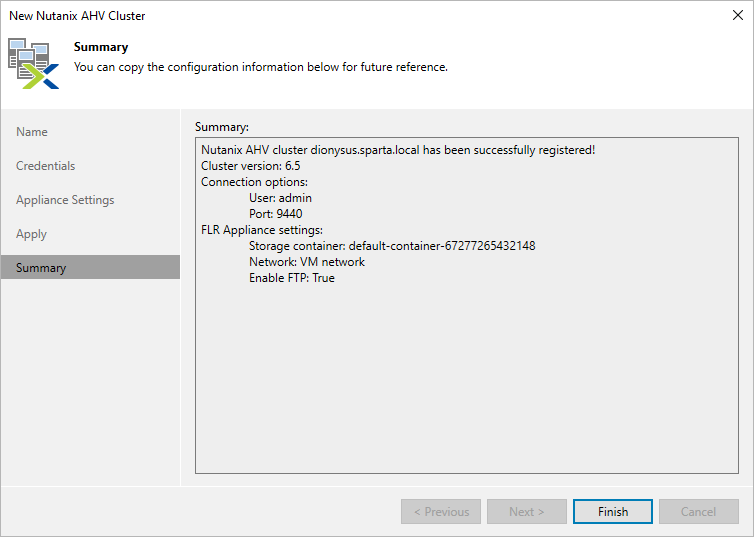754x537 pixels.
Task: Click the Port: 9440 entry
Action: (275, 214)
